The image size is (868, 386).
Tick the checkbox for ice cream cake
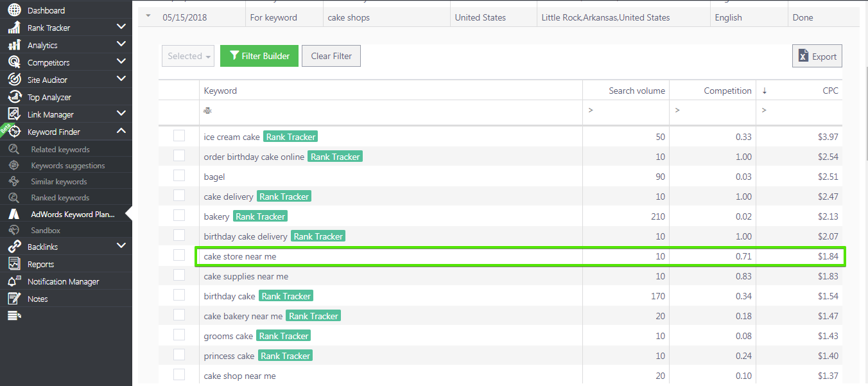[179, 136]
